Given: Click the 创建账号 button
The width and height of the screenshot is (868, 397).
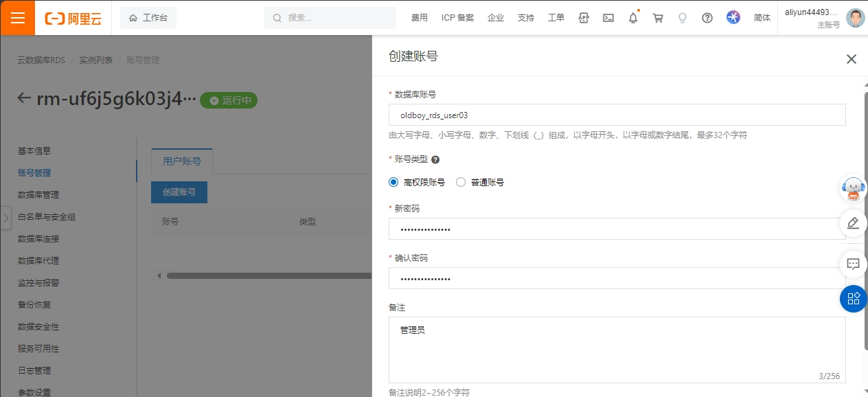Looking at the screenshot, I should [179, 192].
